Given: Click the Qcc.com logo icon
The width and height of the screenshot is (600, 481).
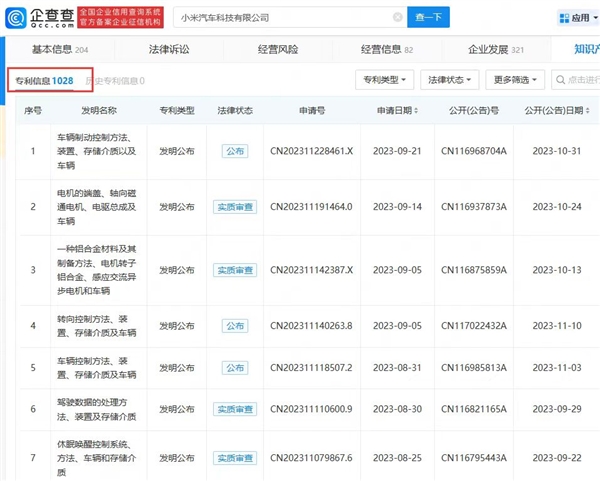Looking at the screenshot, I should coord(16,18).
